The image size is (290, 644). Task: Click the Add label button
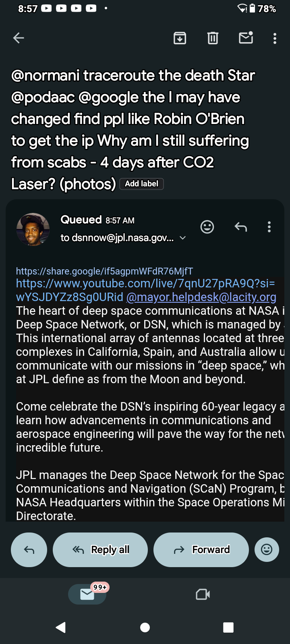(x=141, y=184)
